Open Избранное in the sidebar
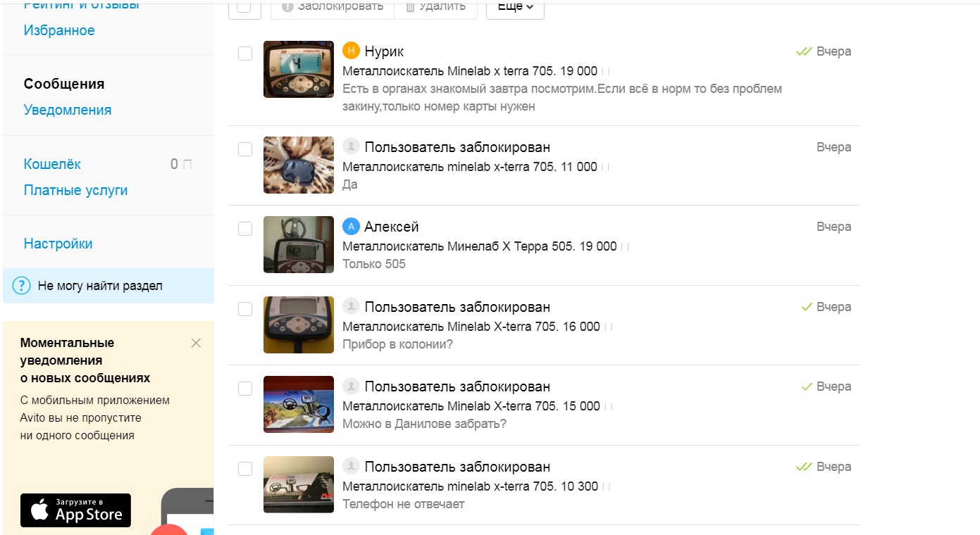This screenshot has width=980, height=535. tap(59, 30)
